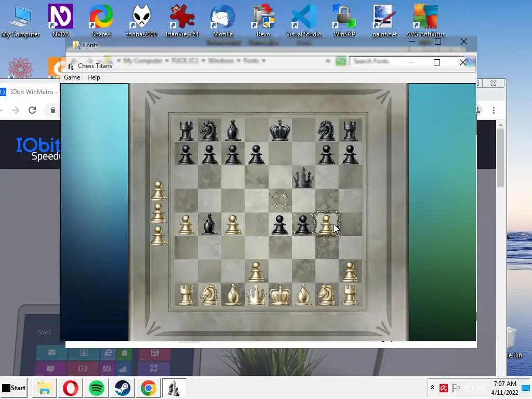
Task: Close the Chess Titans window
Action: coord(463,62)
